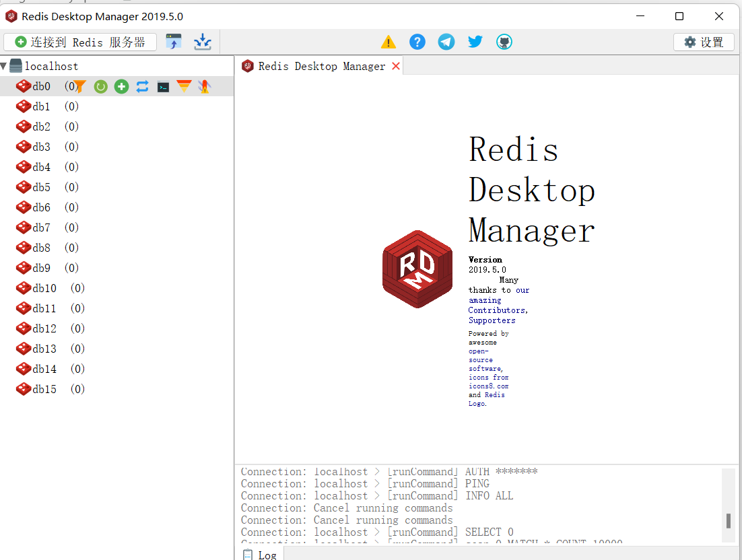Click the Redis cube icon beside db12
Image resolution: width=742 pixels, height=560 pixels.
point(23,328)
